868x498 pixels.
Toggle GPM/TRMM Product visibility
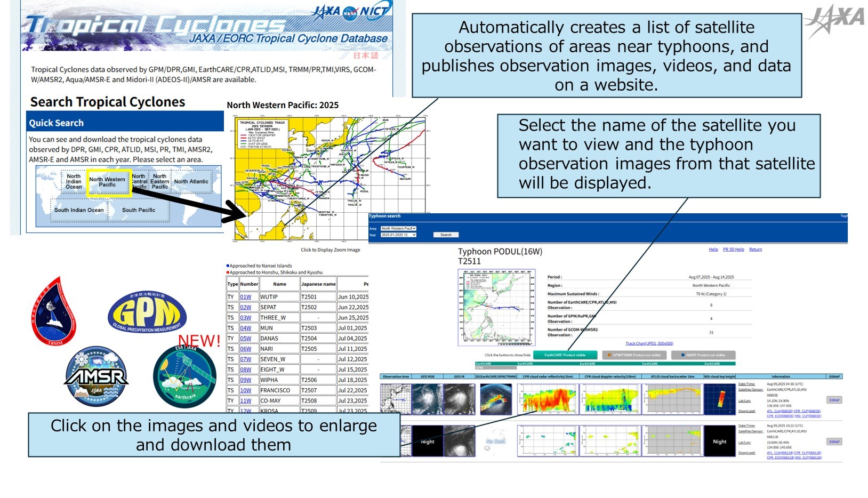pyautogui.click(x=634, y=355)
